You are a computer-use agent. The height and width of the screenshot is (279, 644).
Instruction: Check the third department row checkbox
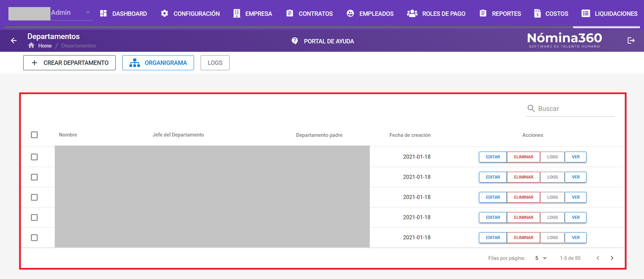point(34,197)
